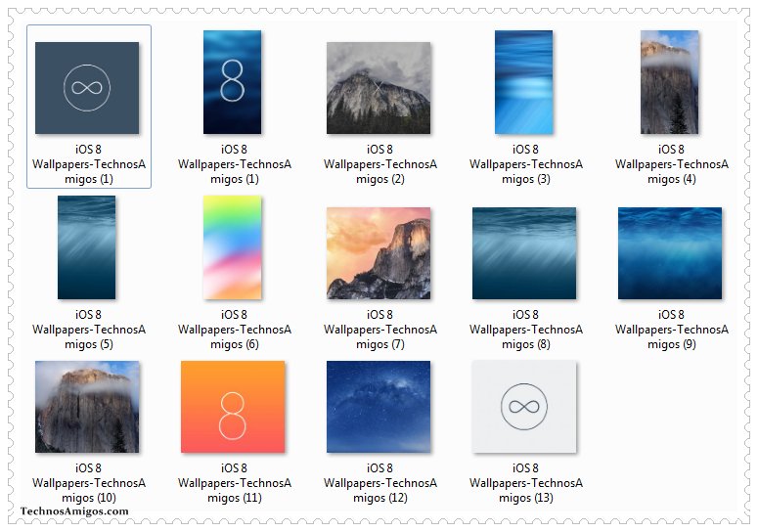Select the blue number 8 wallpaper thumbnail
Image resolution: width=758 pixels, height=532 pixels.
tap(233, 82)
